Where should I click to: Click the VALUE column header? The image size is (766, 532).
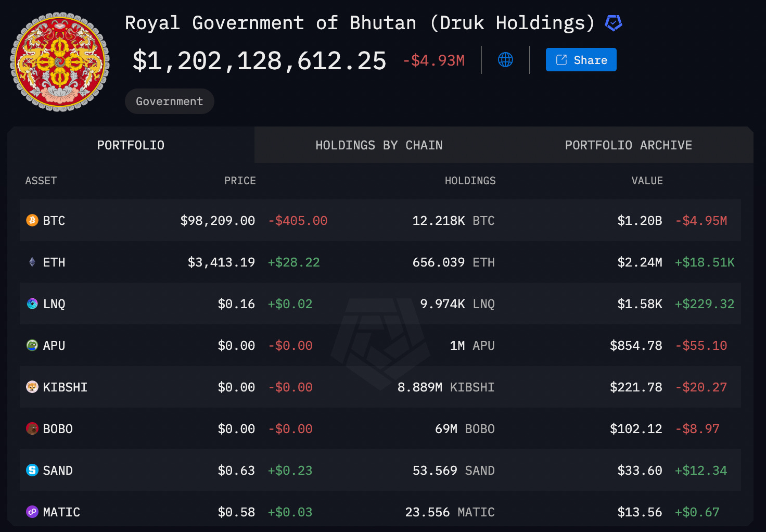coord(647,181)
